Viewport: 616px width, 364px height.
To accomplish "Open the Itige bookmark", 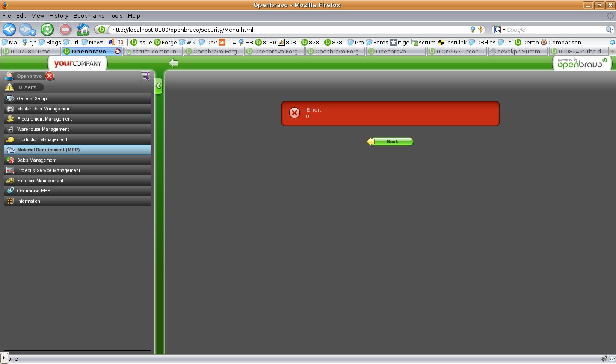I will [x=400, y=42].
